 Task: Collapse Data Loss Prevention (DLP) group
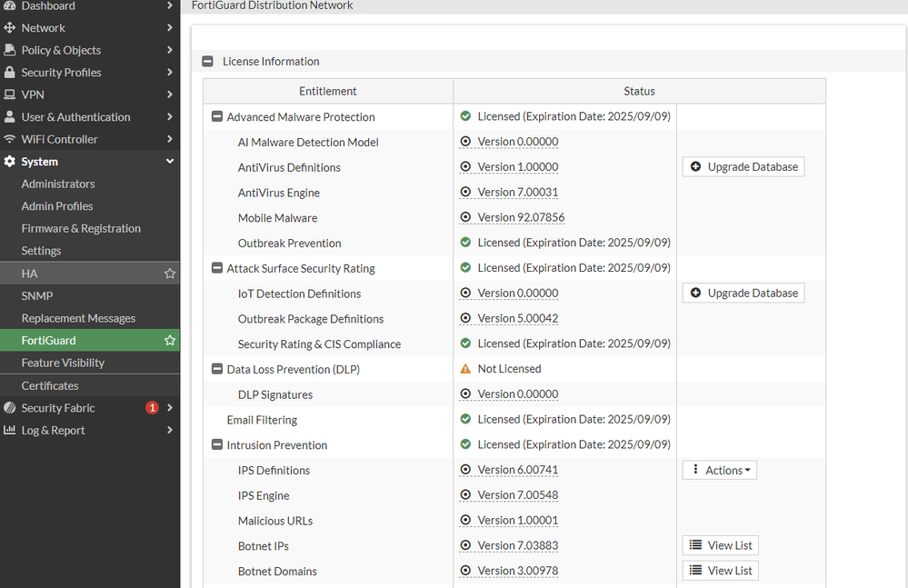pyautogui.click(x=217, y=369)
